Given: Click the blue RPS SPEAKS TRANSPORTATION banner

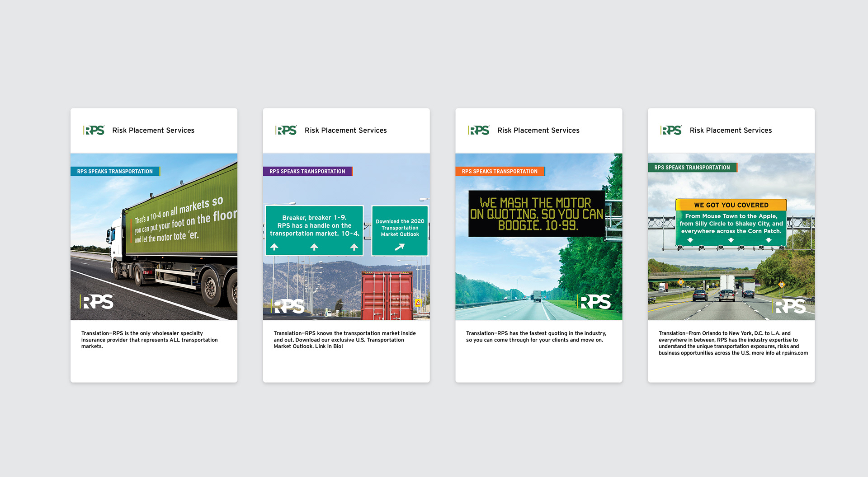Looking at the screenshot, I should 115,171.
